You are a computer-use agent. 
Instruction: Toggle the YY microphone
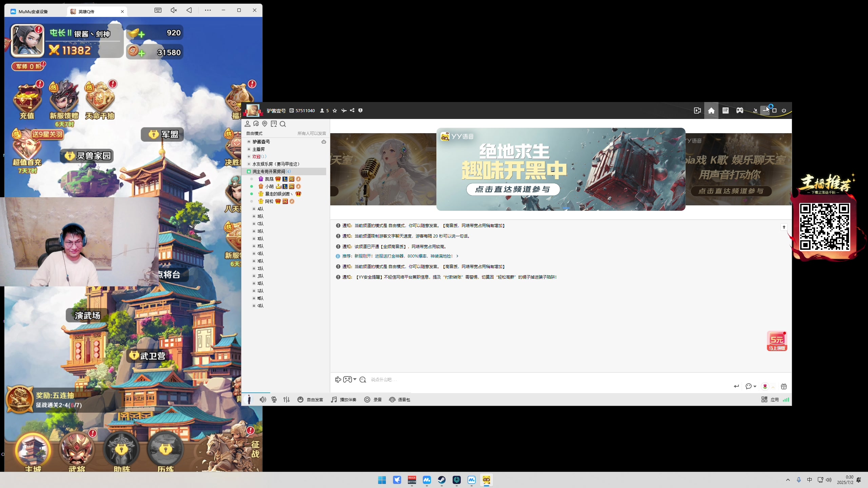pos(274,400)
